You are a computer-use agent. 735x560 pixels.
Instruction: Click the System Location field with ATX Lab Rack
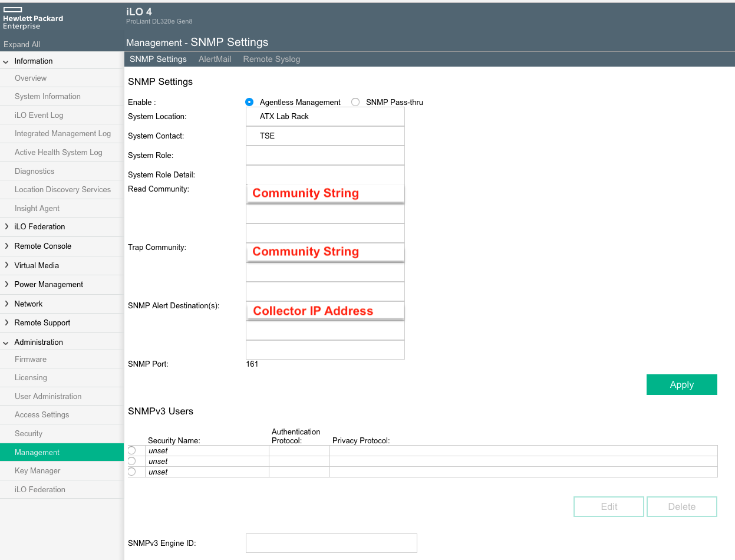325,116
